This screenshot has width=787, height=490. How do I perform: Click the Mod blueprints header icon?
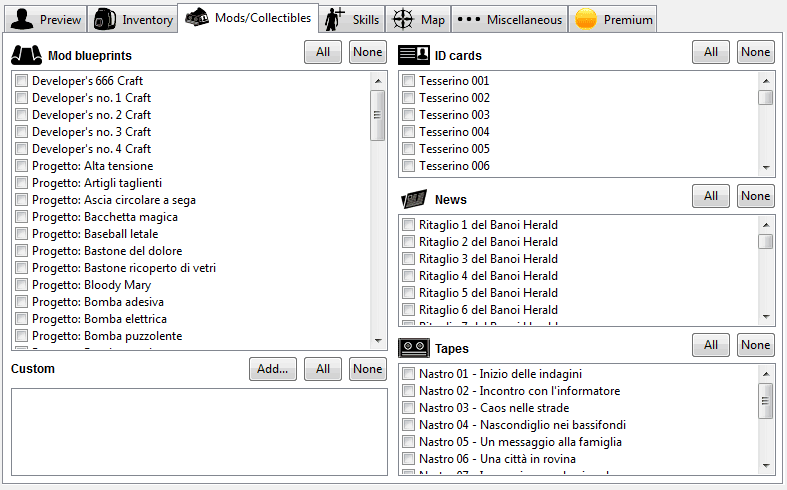coord(26,55)
